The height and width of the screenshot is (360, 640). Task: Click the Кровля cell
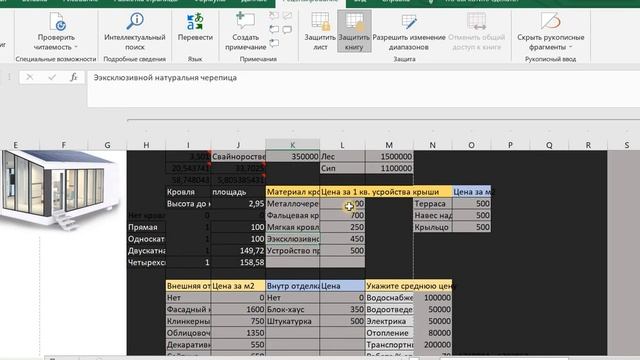[x=188, y=192]
